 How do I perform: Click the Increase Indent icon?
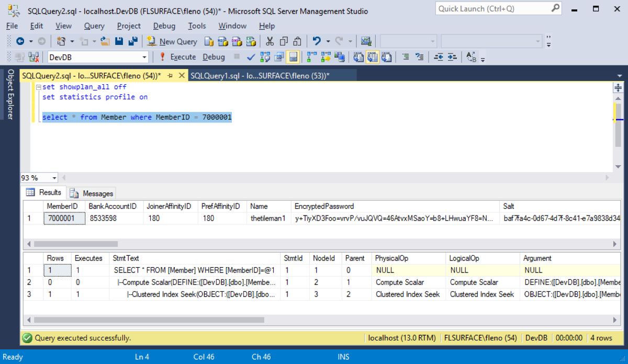click(x=452, y=56)
